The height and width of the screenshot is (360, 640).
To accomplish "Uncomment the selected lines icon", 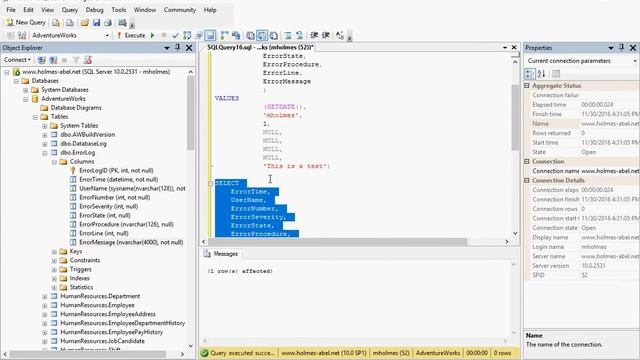I will (x=299, y=36).
